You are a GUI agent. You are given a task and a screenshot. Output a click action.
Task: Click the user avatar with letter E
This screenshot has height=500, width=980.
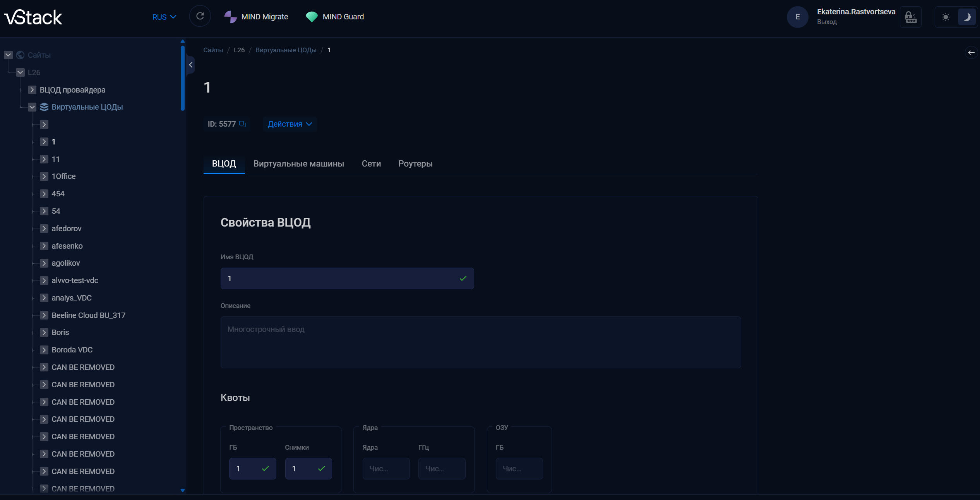click(797, 17)
